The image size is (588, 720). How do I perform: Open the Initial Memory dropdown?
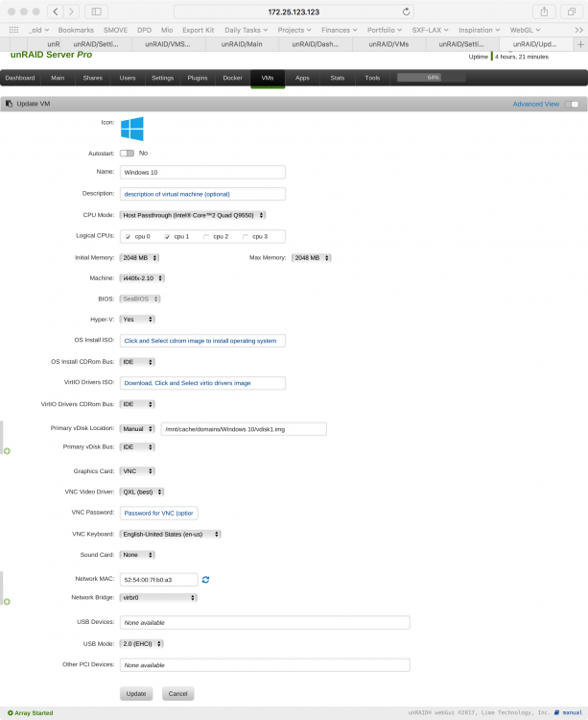tap(139, 258)
